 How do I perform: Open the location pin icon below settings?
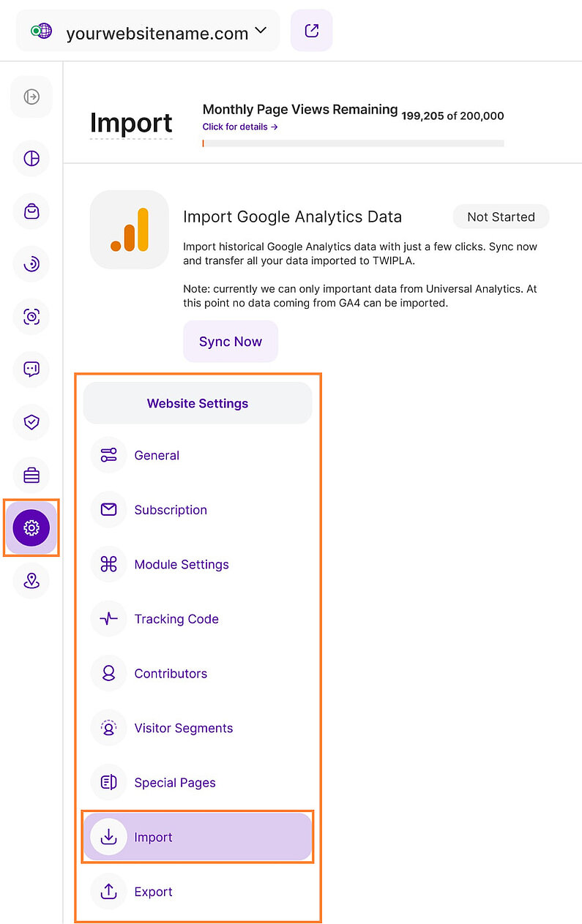tap(31, 580)
